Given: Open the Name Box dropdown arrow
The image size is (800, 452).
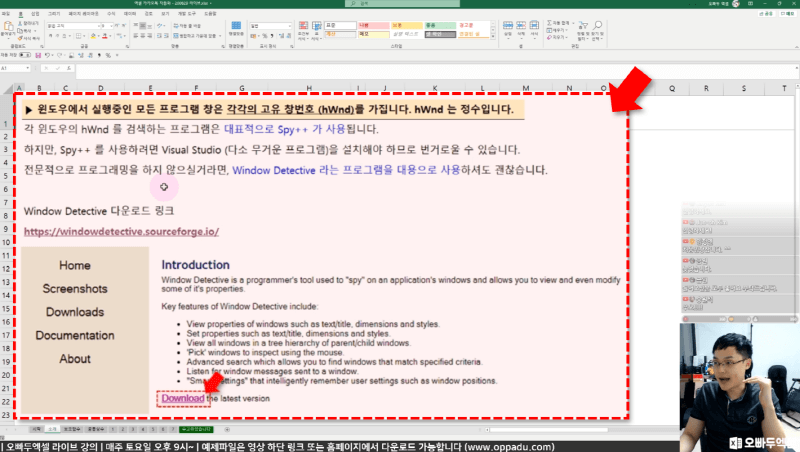Looking at the screenshot, I should 28,68.
